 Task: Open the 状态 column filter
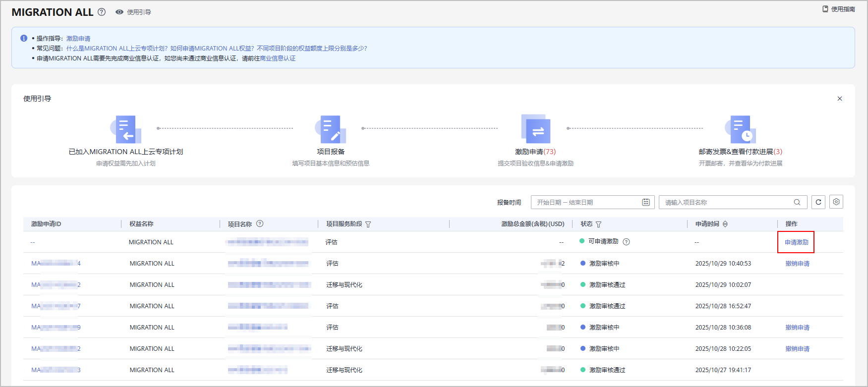[x=599, y=224]
